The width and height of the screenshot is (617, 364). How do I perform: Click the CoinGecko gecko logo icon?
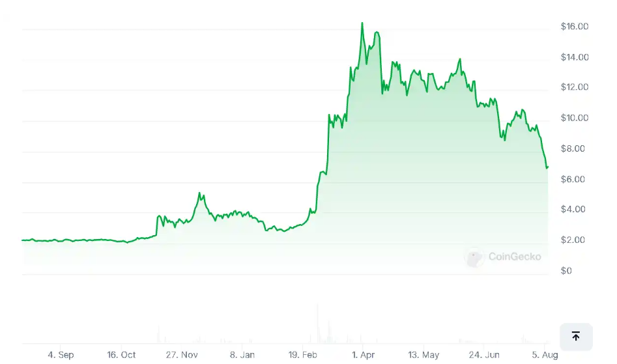tap(474, 257)
